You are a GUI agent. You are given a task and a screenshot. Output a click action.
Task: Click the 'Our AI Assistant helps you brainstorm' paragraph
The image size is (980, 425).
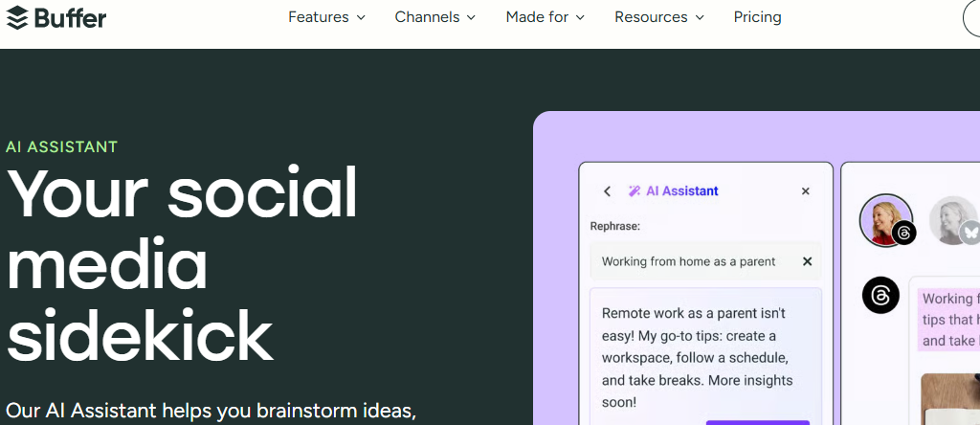[211, 411]
